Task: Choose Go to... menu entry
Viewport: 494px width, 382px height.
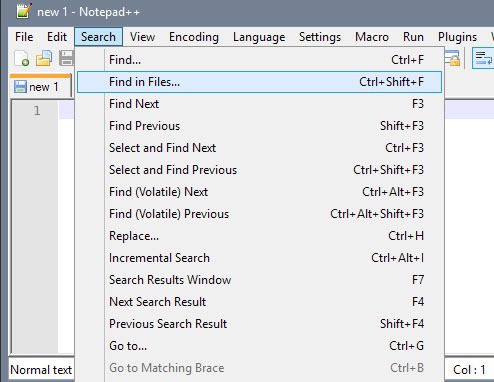Action: (259, 346)
